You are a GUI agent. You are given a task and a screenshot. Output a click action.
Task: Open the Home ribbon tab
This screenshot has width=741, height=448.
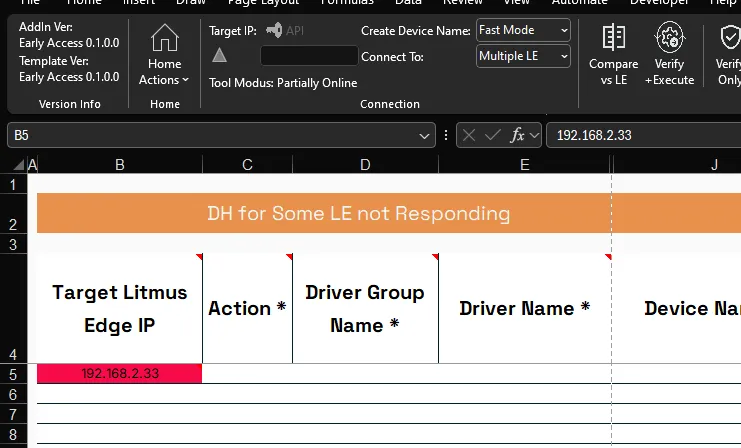point(84,2)
